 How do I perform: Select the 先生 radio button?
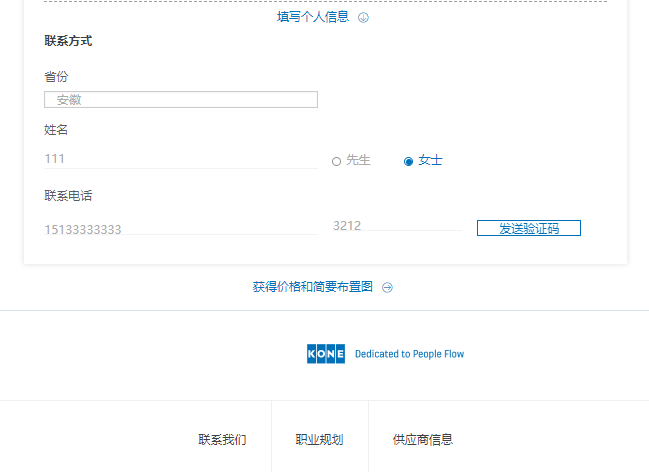(x=337, y=161)
